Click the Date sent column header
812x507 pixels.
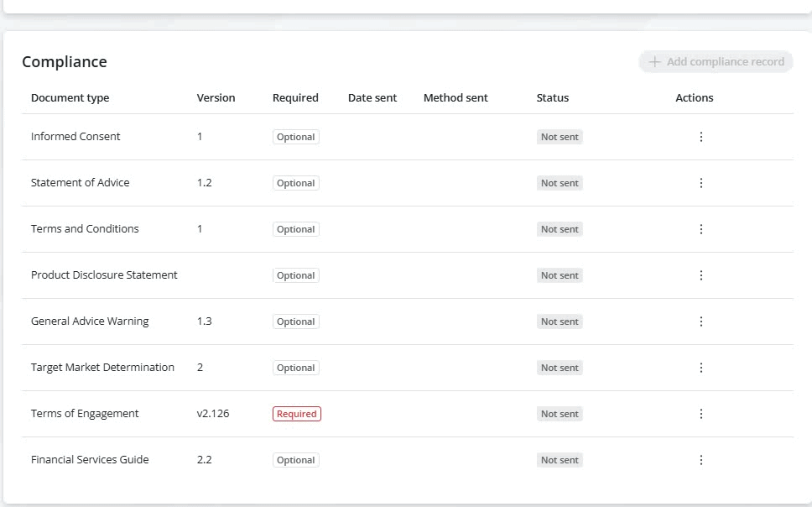(372, 98)
